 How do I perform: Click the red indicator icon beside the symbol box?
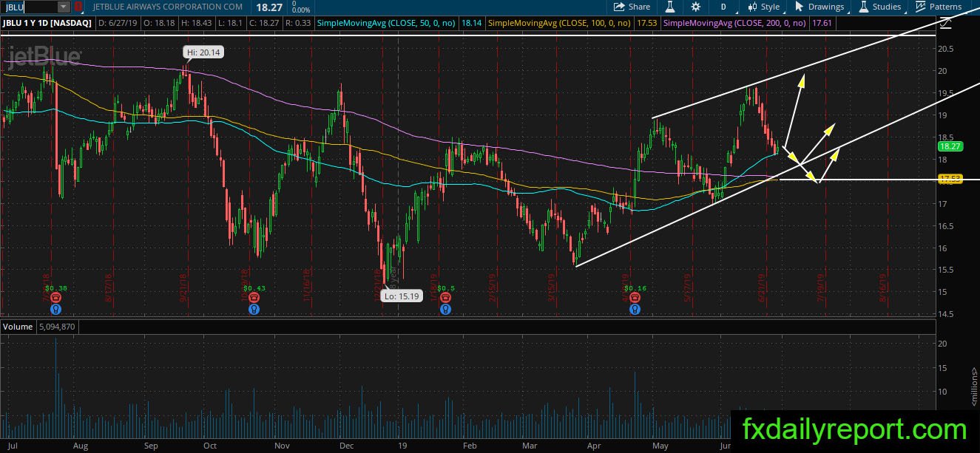(x=78, y=7)
